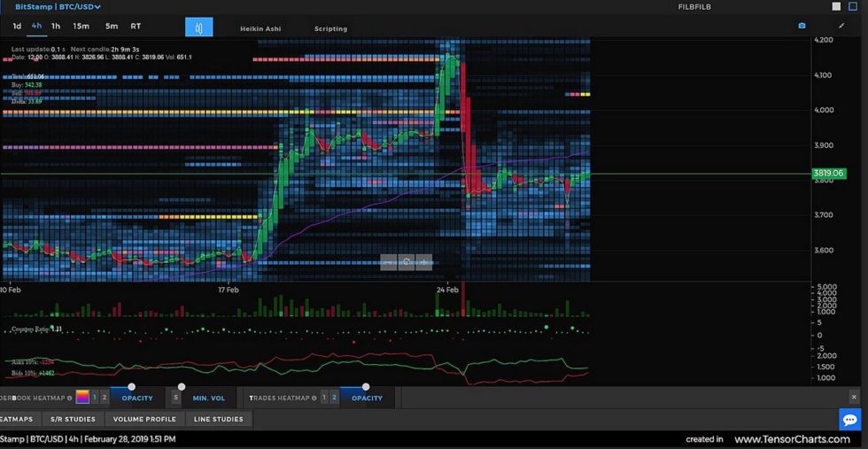This screenshot has width=868, height=449.
Task: Click the February 28, 2019 timestamp
Action: click(129, 439)
